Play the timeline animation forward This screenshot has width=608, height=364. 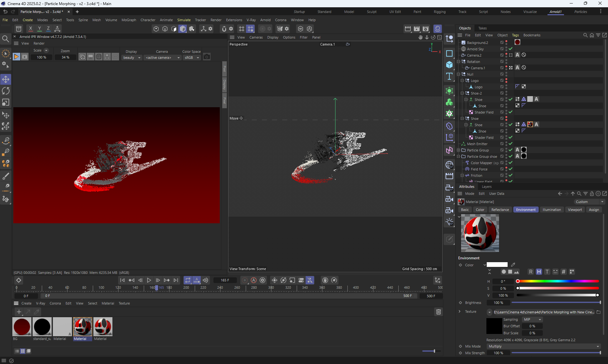click(149, 280)
